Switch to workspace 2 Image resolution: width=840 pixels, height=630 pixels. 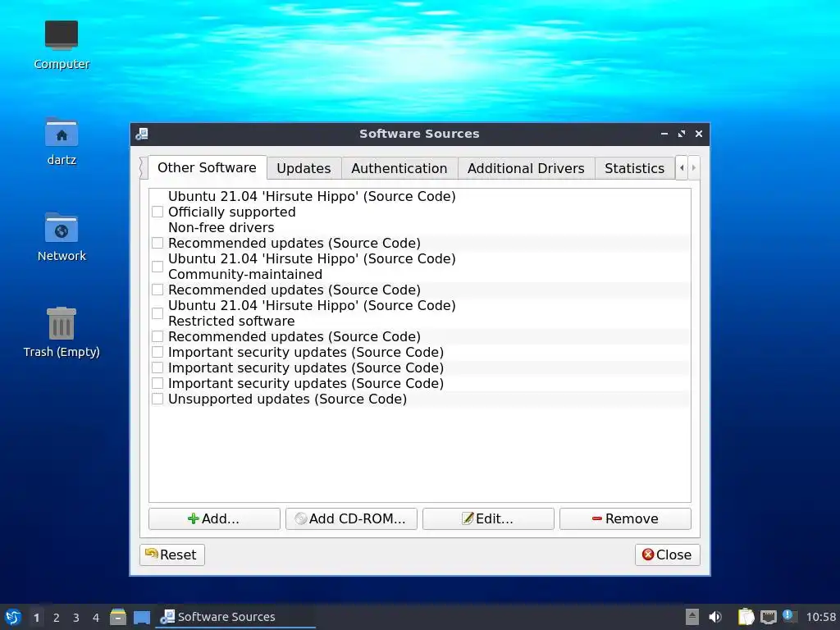tap(57, 618)
